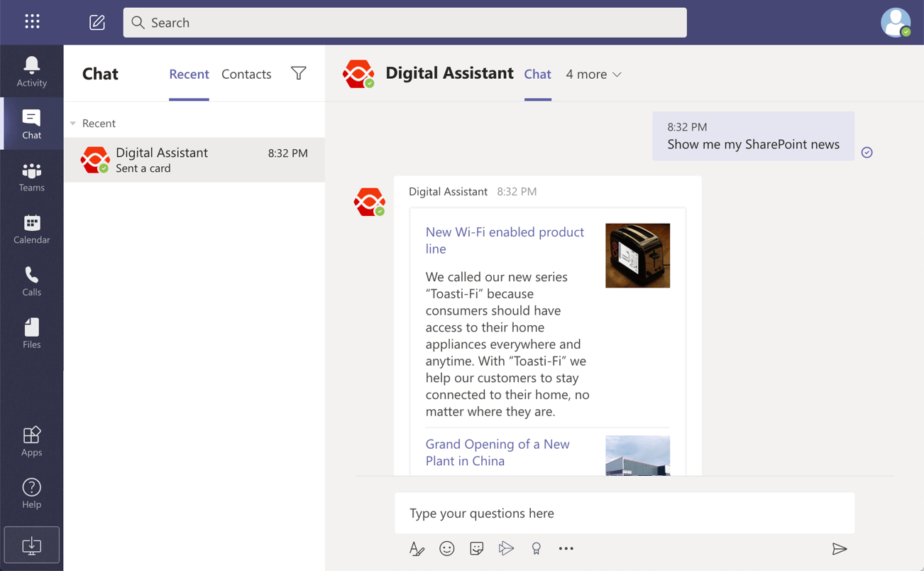Send a praise badge
924x571 pixels.
click(x=536, y=548)
